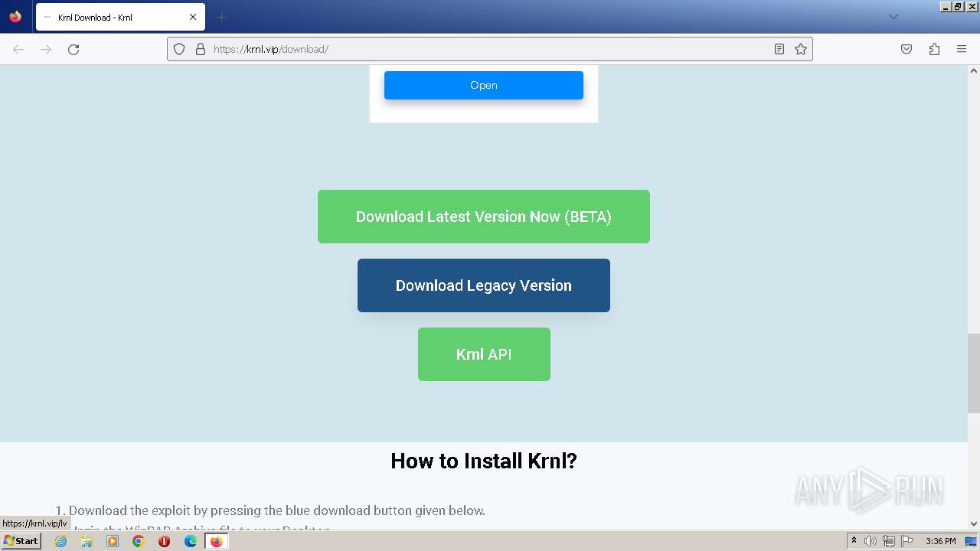Go forward to next page
Screen dimensions: 980x551
[46, 49]
